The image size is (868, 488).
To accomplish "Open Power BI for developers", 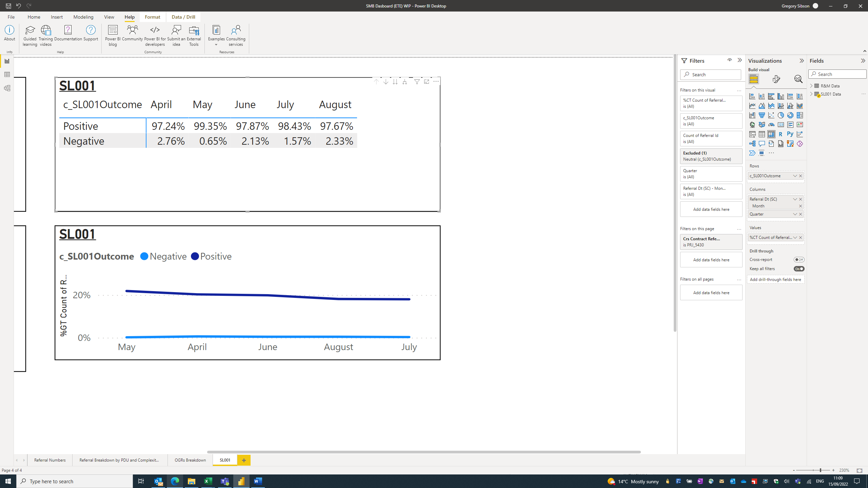I will (155, 36).
